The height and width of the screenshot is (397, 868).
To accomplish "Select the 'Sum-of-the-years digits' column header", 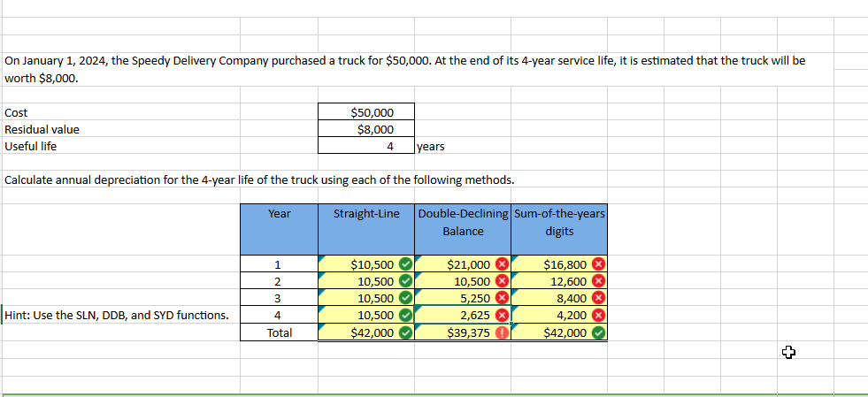I will (559, 229).
